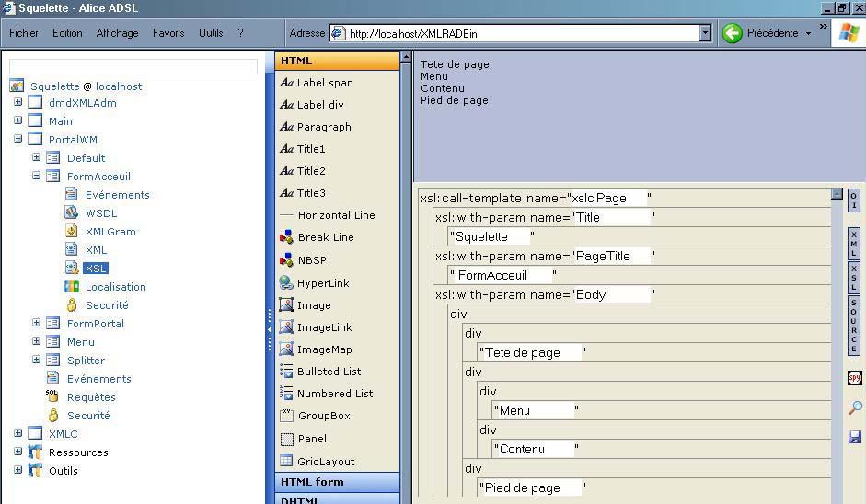Open the WSDL node under FormAcceuil
Viewport: 866px width, 504px height.
pyautogui.click(x=100, y=213)
